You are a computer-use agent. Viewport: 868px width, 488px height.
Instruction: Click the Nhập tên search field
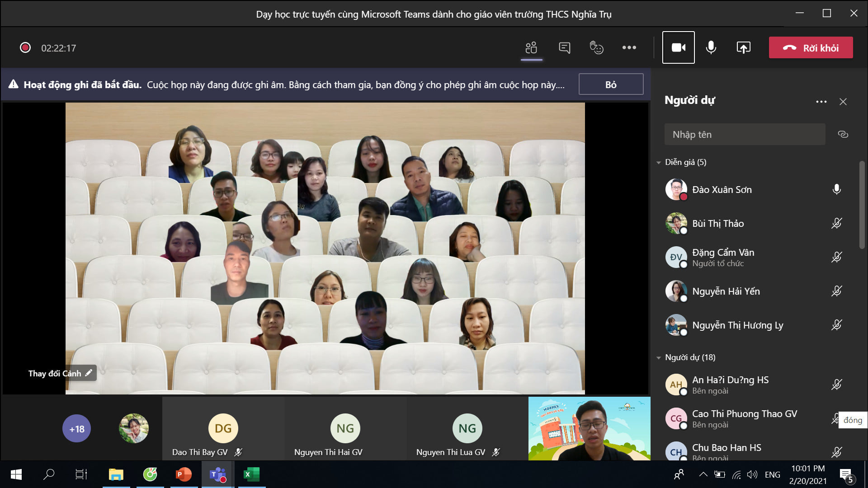point(744,134)
